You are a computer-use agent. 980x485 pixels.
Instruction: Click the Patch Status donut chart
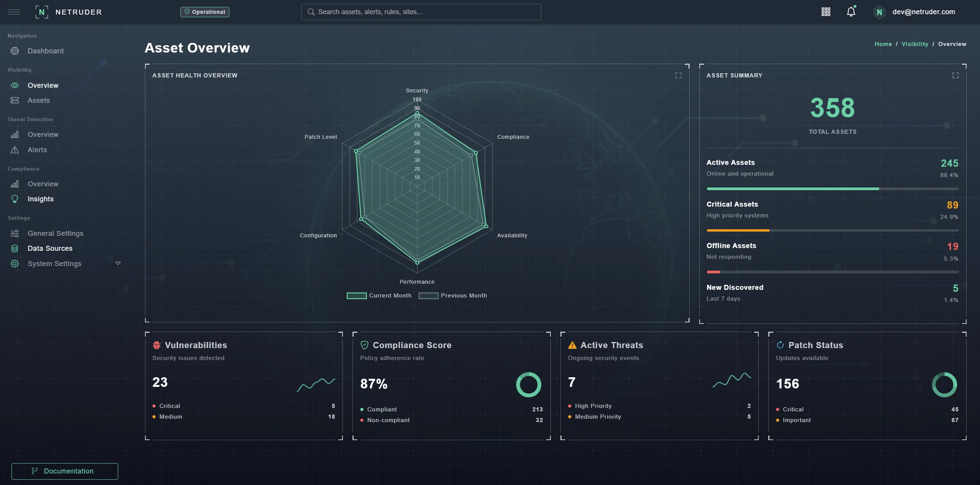(944, 385)
